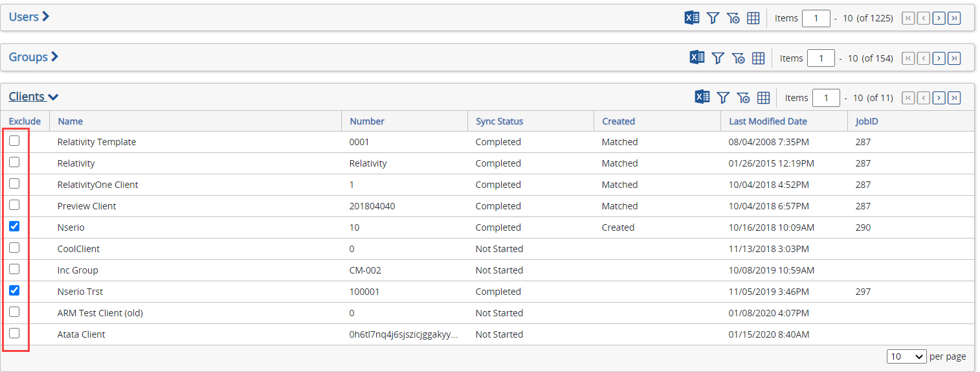Sort by the Number column header

[x=367, y=121]
